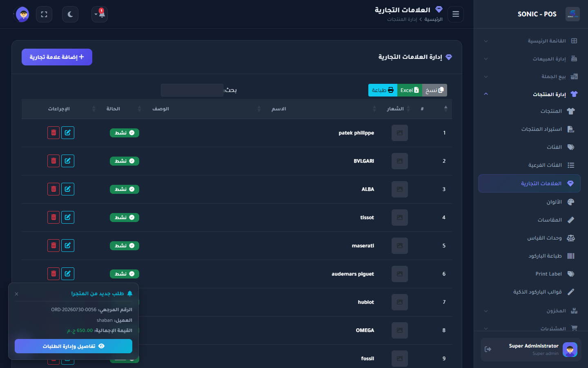Delete the maserati brand
This screenshot has height=368, width=588.
coord(53,246)
